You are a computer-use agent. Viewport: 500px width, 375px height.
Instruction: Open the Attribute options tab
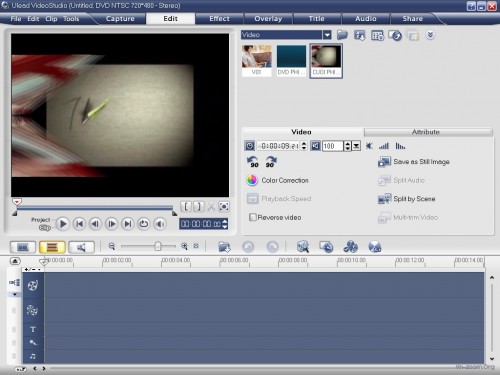tap(426, 132)
